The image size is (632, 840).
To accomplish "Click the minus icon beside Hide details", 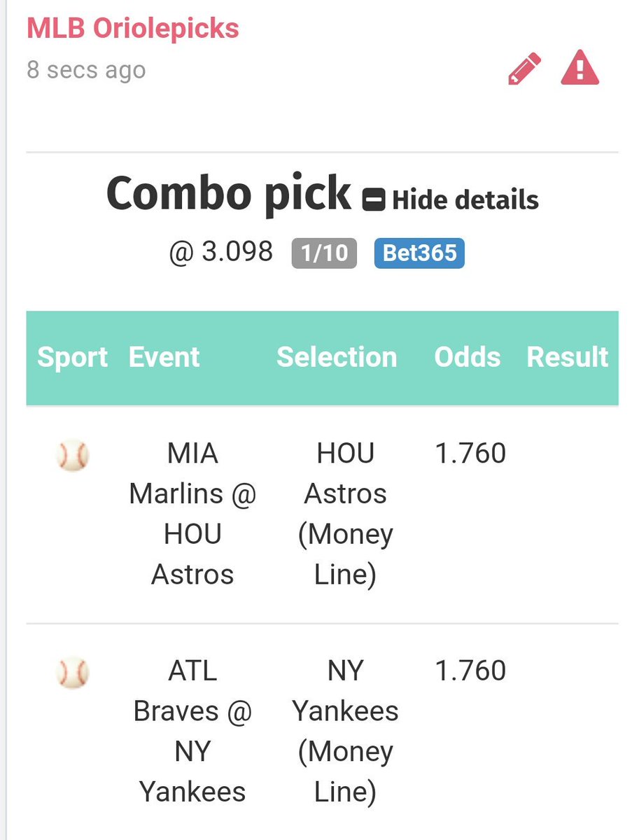I will [374, 201].
